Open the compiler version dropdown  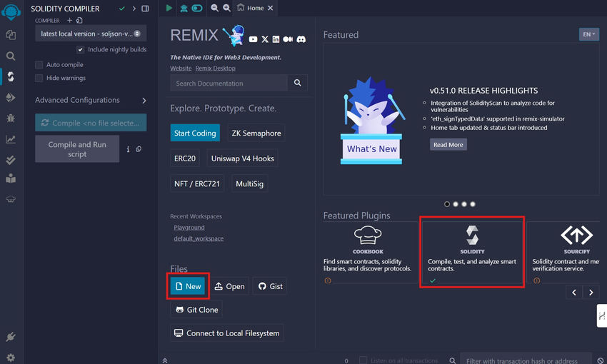coord(91,34)
